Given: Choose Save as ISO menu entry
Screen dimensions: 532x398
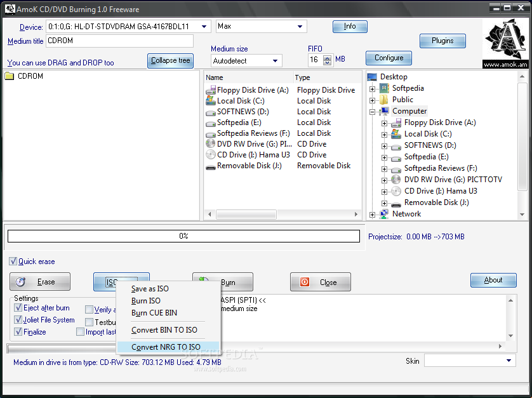Looking at the screenshot, I should 168,289.
